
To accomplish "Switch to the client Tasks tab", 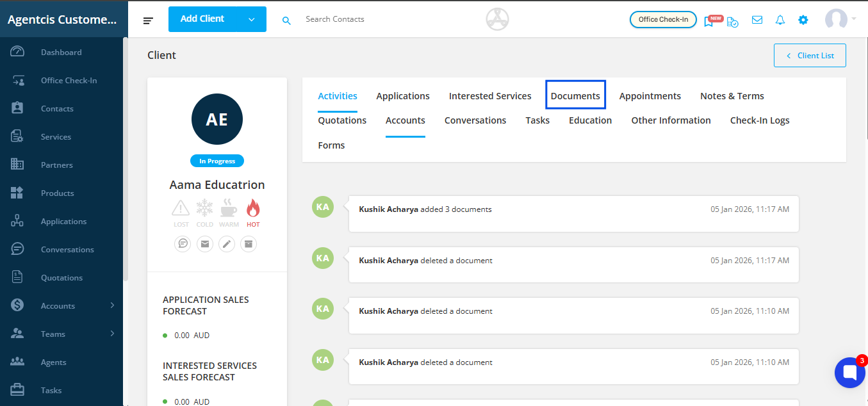I will [x=537, y=120].
